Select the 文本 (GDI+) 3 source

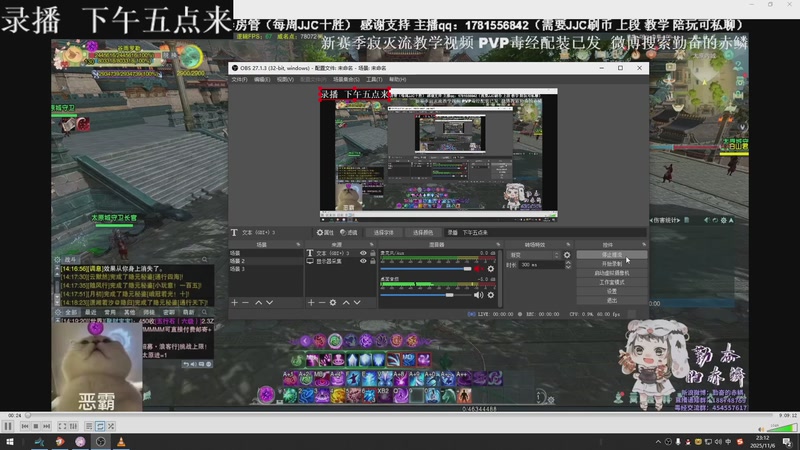tap(332, 253)
